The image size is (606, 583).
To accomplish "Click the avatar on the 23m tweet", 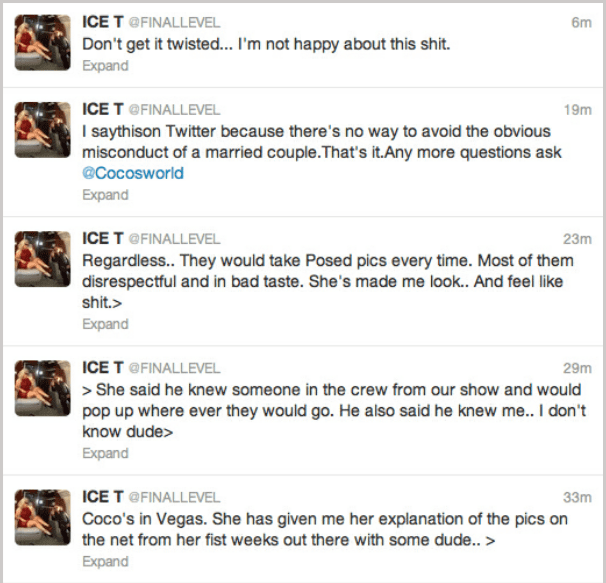I will pos(41,256).
